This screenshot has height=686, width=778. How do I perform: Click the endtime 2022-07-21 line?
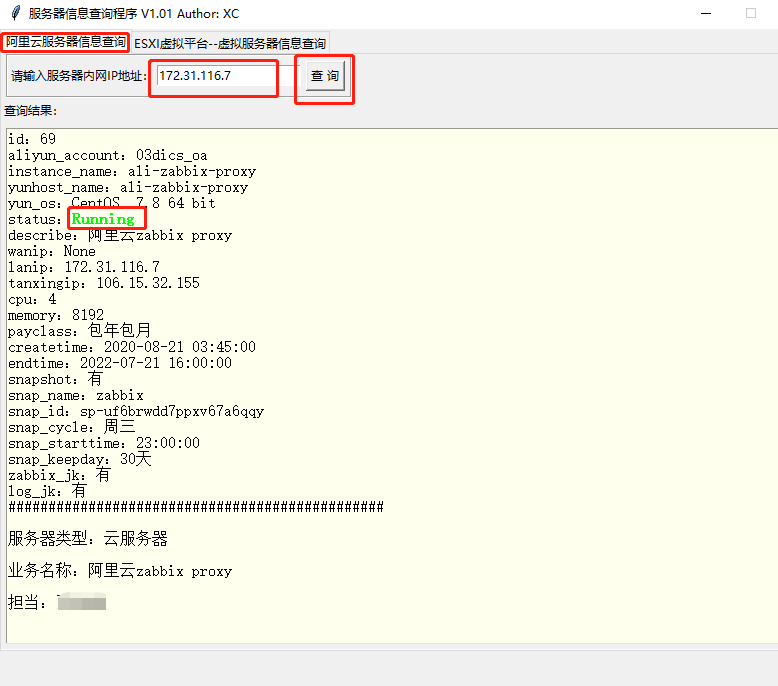[x=120, y=363]
